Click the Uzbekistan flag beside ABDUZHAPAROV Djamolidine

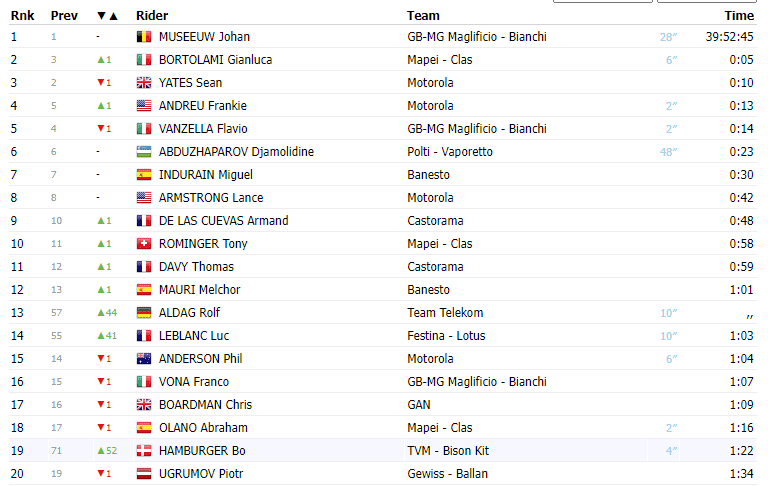(144, 152)
